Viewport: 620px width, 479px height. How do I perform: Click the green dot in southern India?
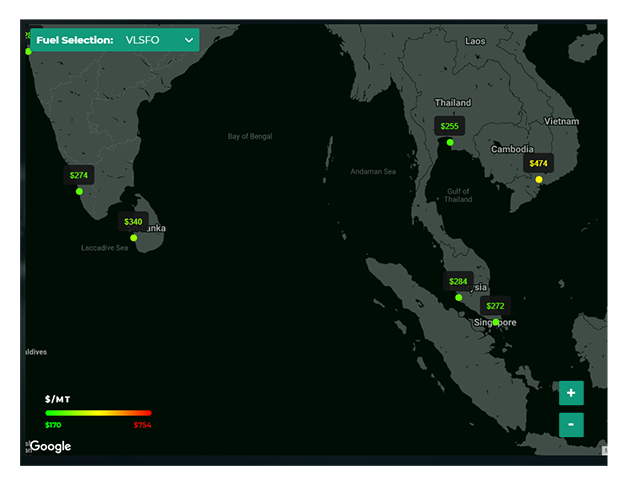click(79, 191)
